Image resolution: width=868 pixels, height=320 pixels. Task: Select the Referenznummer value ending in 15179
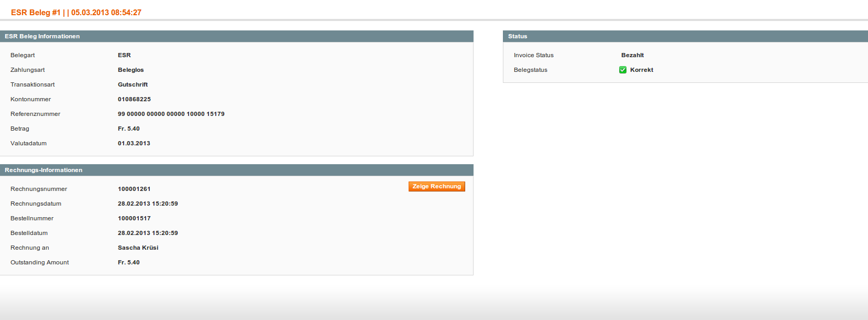pos(171,114)
